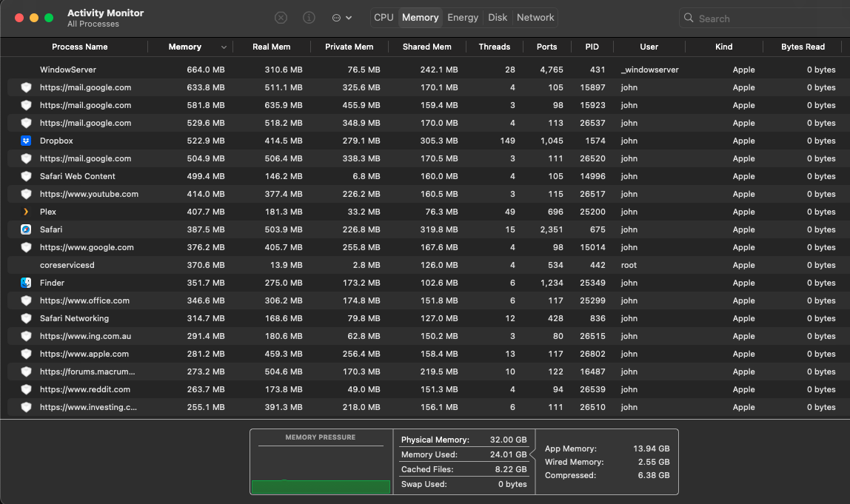This screenshot has height=504, width=850.
Task: Sort by User column header
Action: [x=649, y=47]
